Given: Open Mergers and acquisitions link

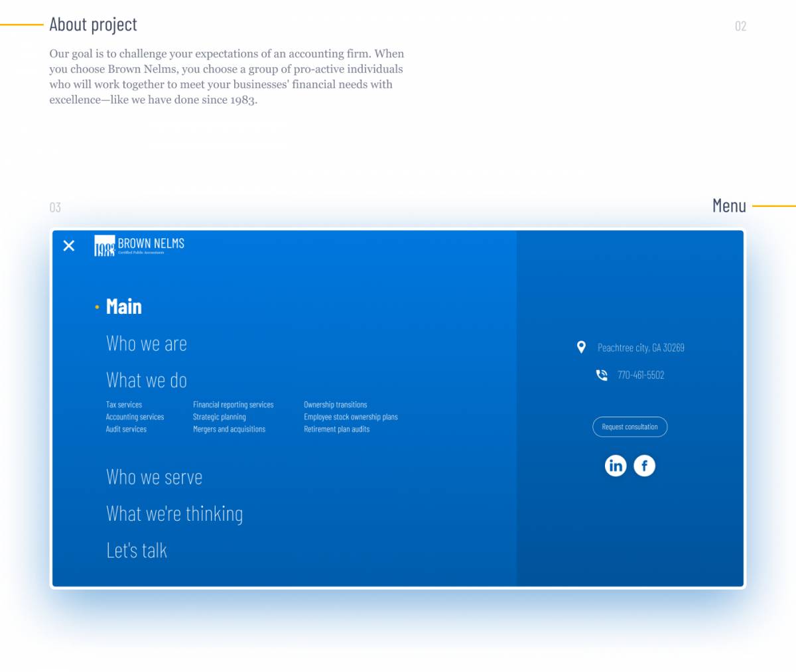Looking at the screenshot, I should pos(230,429).
